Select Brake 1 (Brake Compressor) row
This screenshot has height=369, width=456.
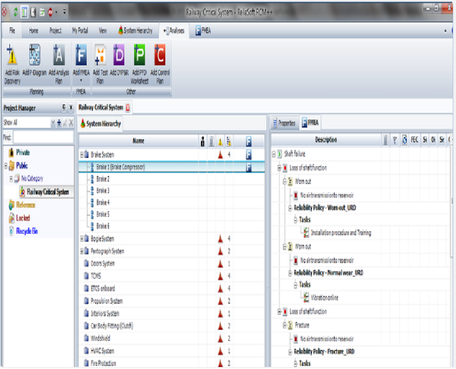point(172,167)
